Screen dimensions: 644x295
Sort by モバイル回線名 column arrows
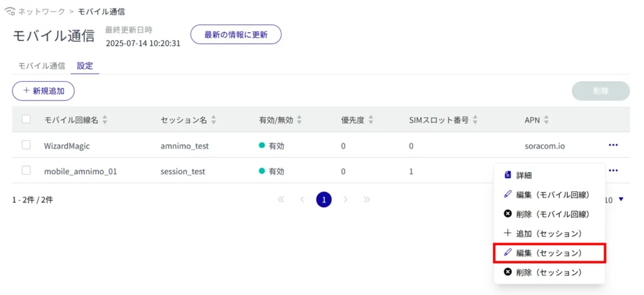[x=105, y=120]
